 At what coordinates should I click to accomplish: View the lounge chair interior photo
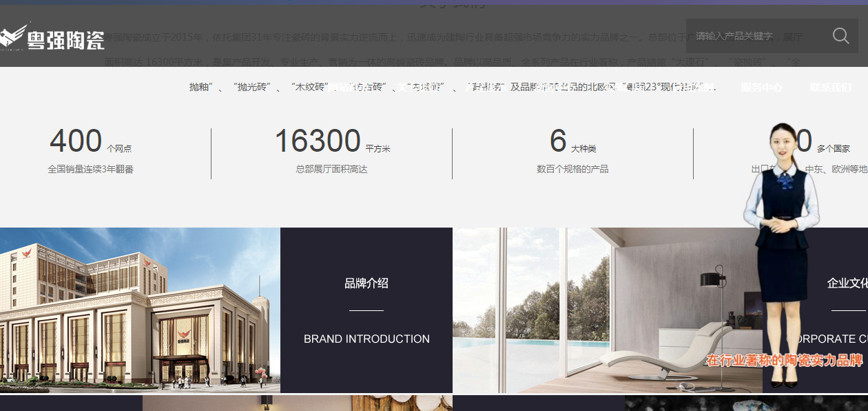click(x=608, y=310)
